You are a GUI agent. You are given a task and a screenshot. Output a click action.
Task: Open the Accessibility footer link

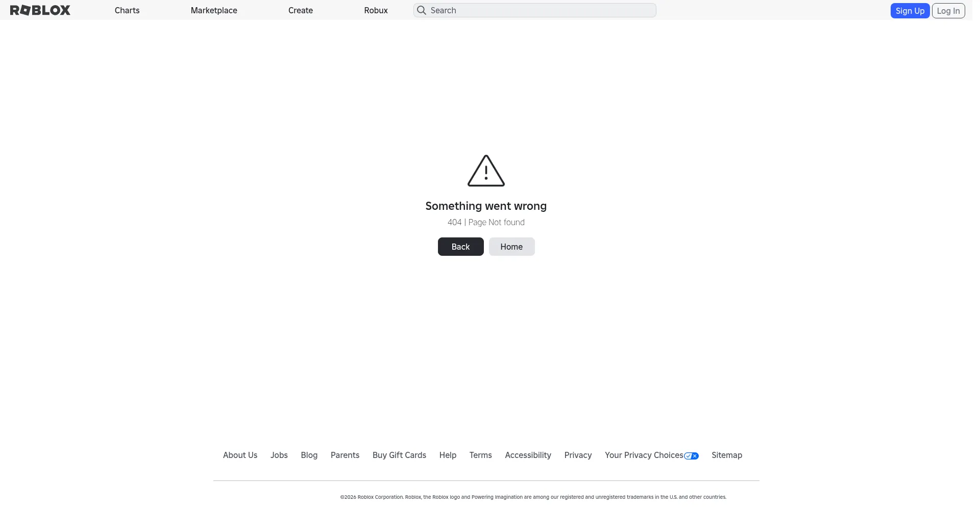(528, 455)
